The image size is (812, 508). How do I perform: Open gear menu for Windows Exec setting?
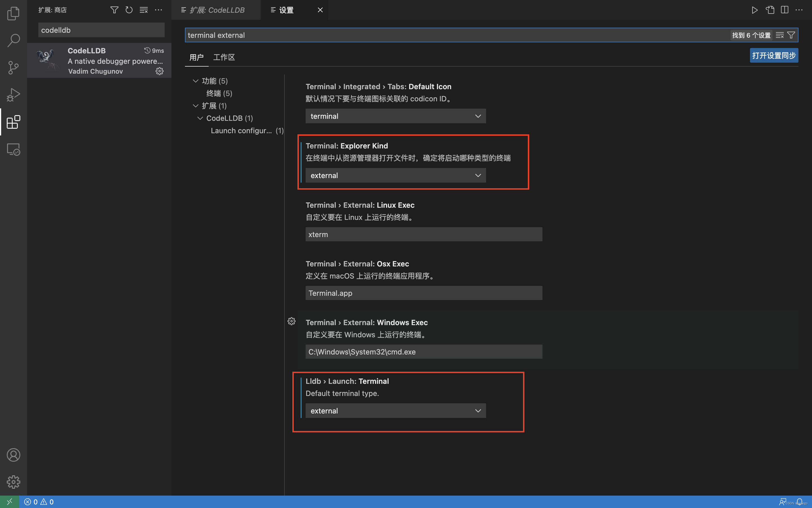click(292, 321)
